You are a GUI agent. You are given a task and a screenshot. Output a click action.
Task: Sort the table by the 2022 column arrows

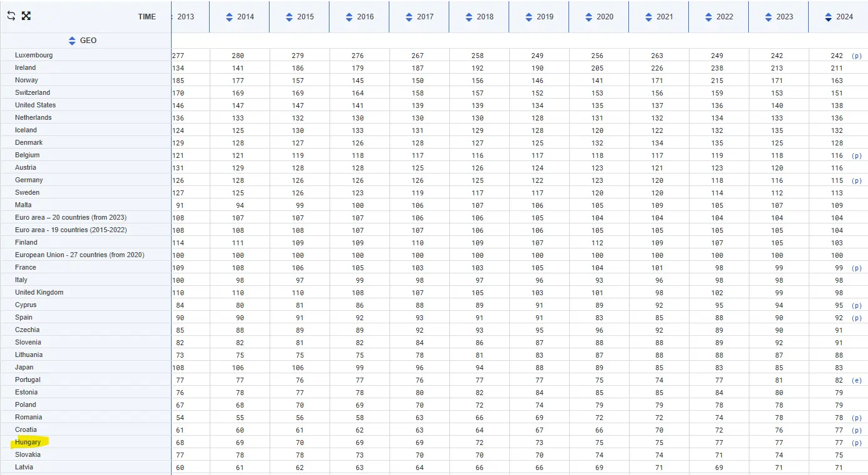tap(708, 17)
